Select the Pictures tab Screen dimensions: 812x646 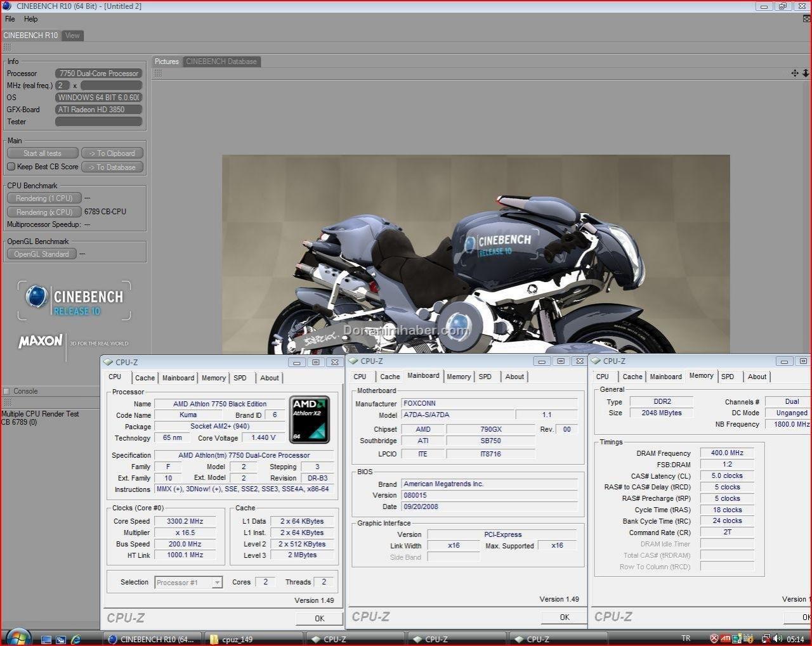[167, 61]
